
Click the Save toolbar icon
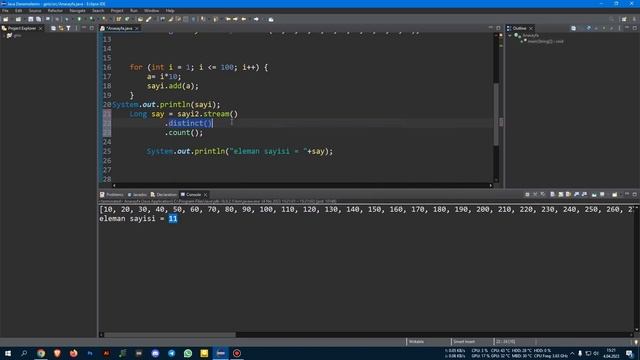(x=31, y=19)
